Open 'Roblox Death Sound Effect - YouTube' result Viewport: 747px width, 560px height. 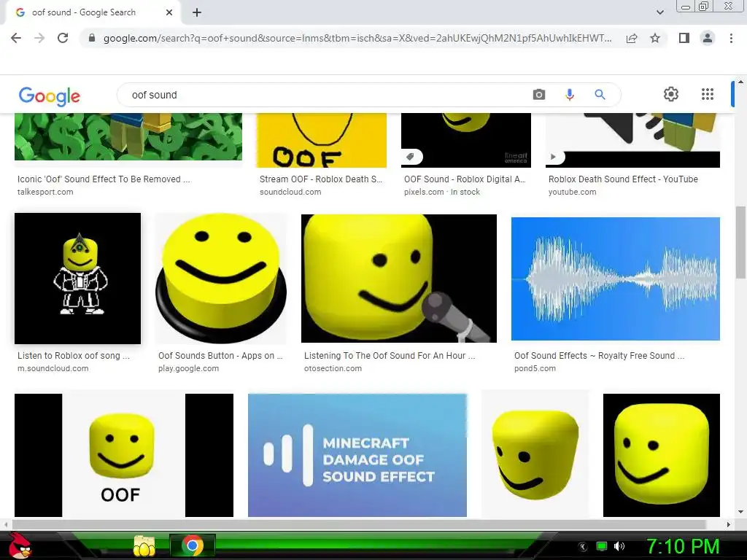click(623, 179)
